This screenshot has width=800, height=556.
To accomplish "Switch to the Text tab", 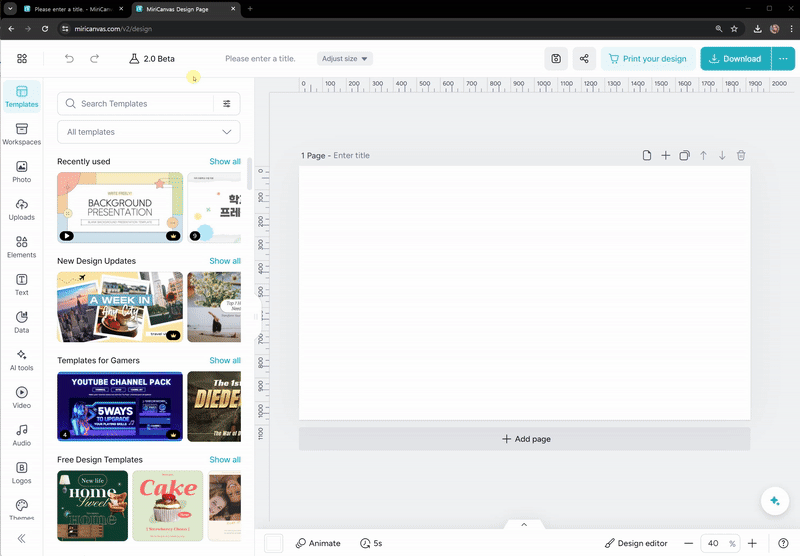I will pyautogui.click(x=21, y=284).
